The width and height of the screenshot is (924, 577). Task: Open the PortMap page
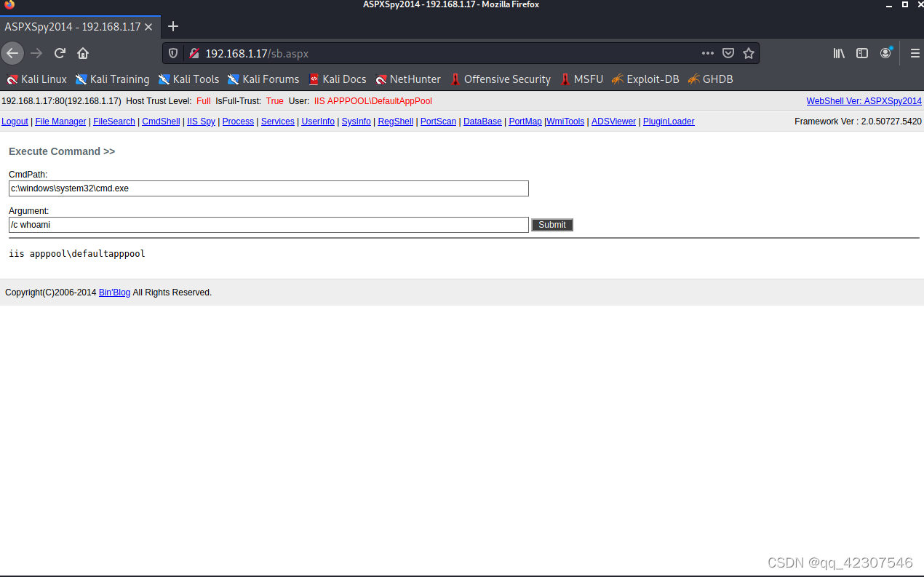[525, 122]
